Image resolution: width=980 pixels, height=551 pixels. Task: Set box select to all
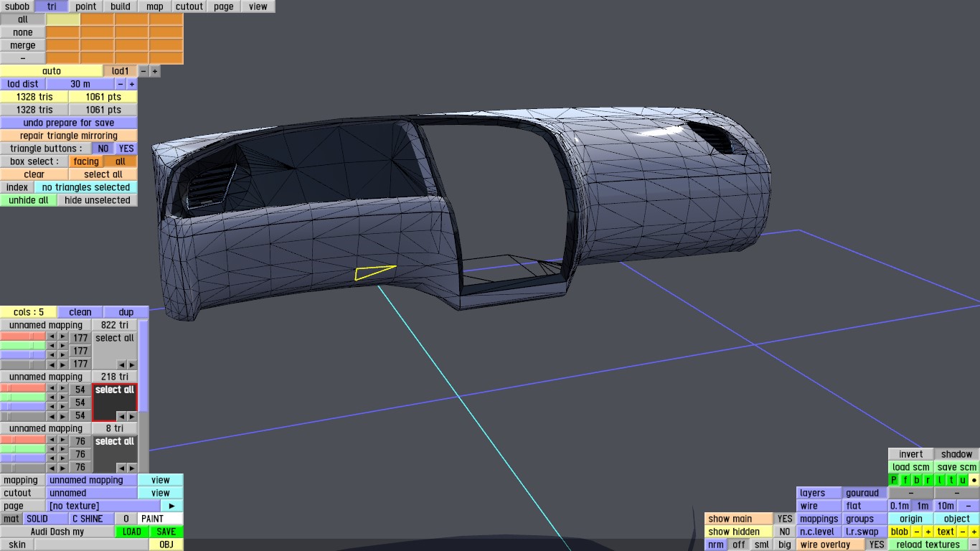(x=121, y=161)
